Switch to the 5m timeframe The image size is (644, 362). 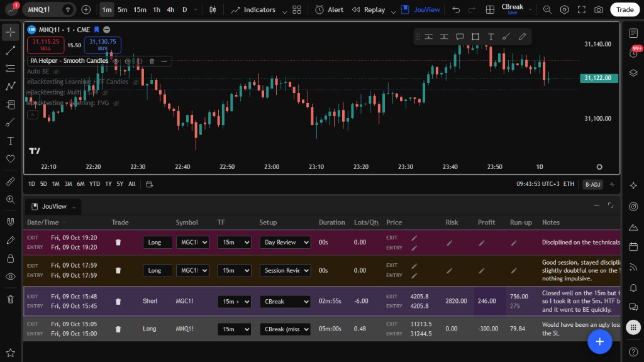coord(123,9)
